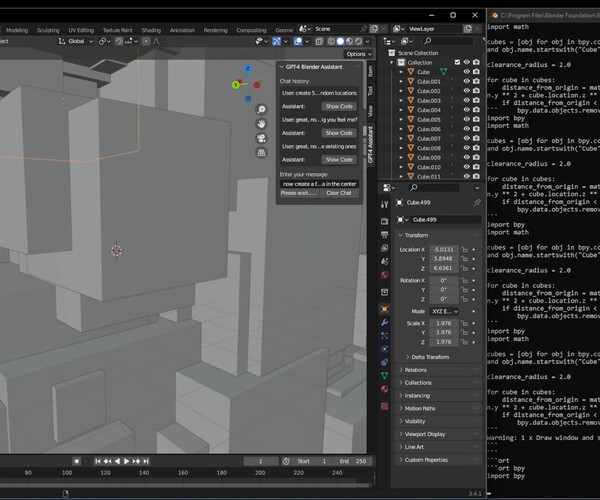Hide Cube.004 with its eye icon
600x500 pixels.
pos(466,110)
